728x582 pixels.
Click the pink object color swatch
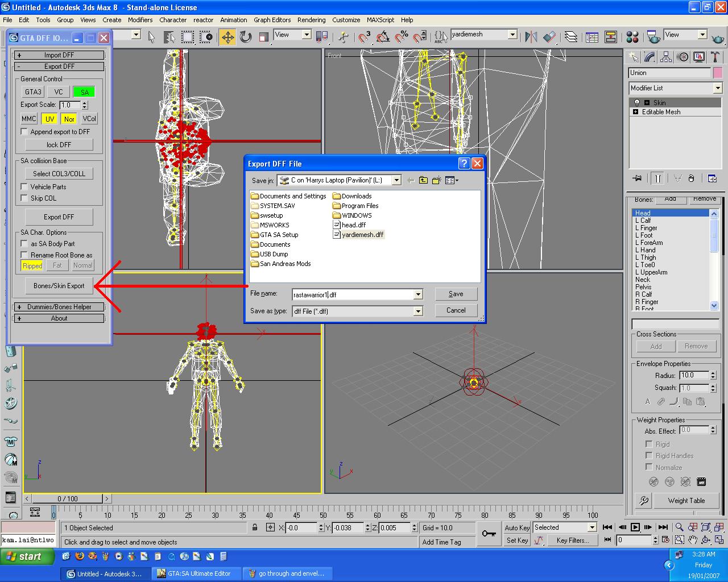(x=718, y=73)
